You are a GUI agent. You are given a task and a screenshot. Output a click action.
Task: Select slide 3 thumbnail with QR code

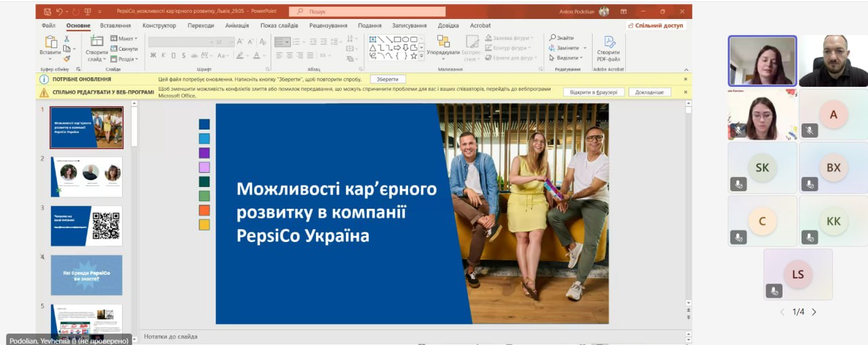86,226
